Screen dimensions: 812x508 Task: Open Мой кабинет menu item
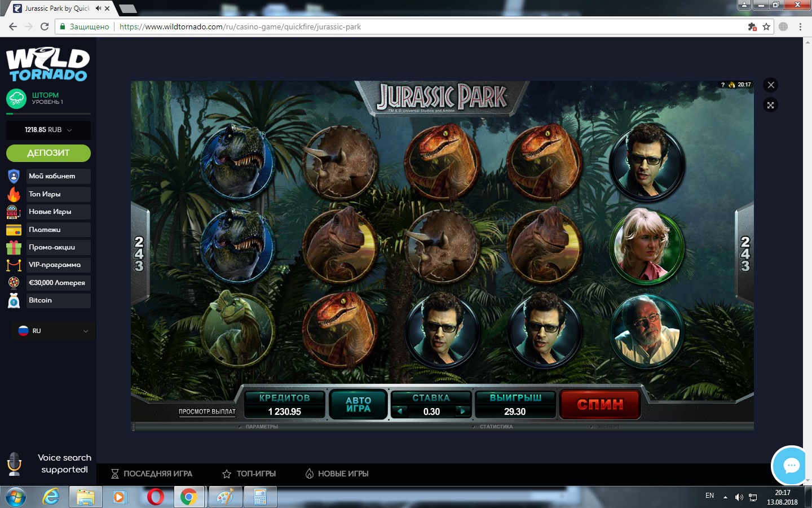pyautogui.click(x=58, y=176)
